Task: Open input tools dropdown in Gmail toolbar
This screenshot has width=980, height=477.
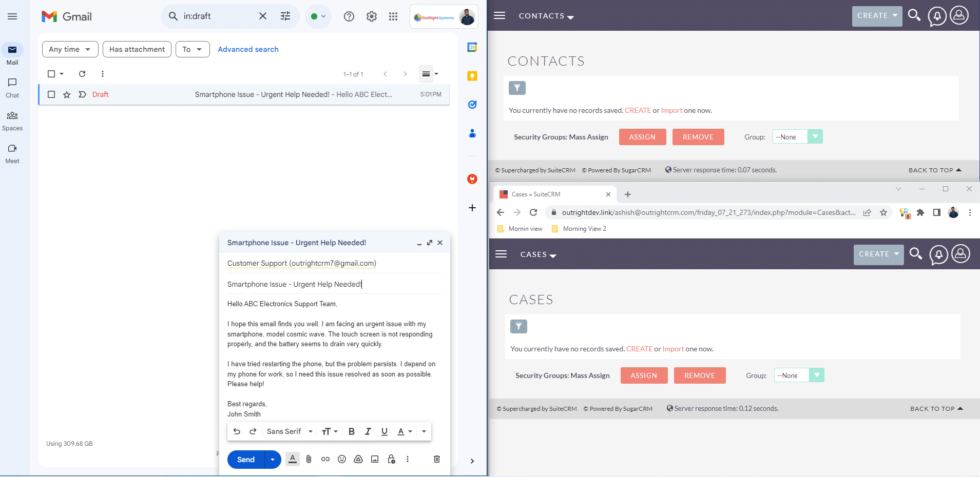Action: coord(436,74)
